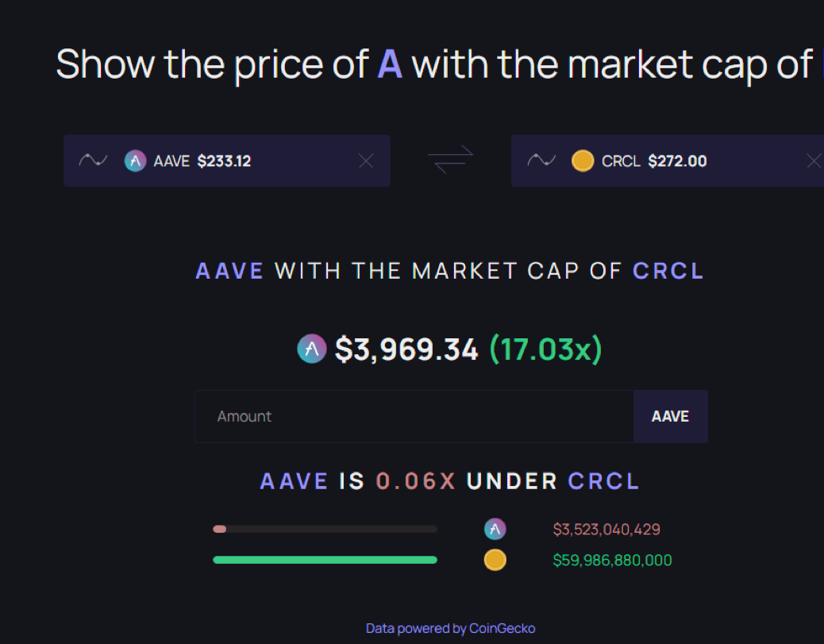
Task: Click the green CRCL market cap bar
Action: click(x=325, y=560)
